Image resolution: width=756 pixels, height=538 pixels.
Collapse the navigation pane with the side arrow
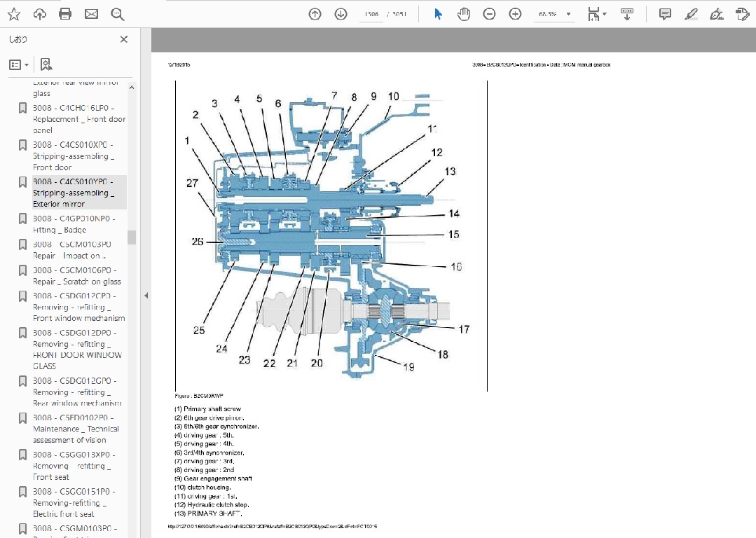pos(146,296)
